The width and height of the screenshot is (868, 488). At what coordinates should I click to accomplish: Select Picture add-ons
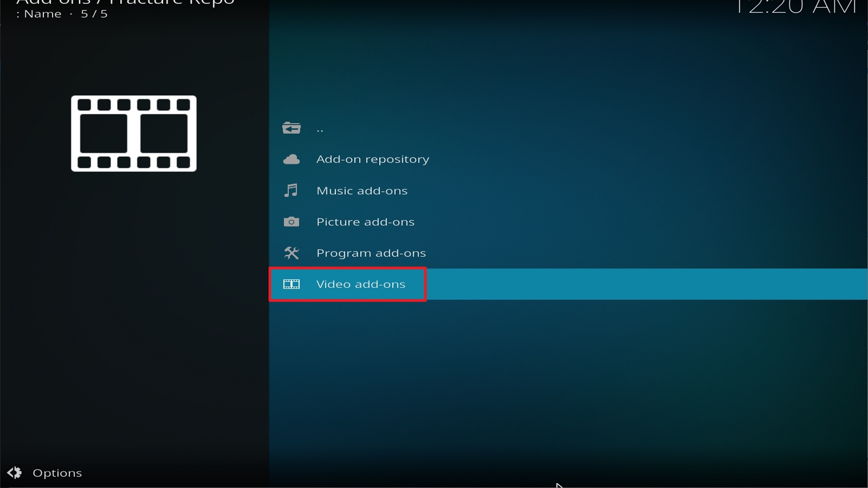(x=568, y=221)
